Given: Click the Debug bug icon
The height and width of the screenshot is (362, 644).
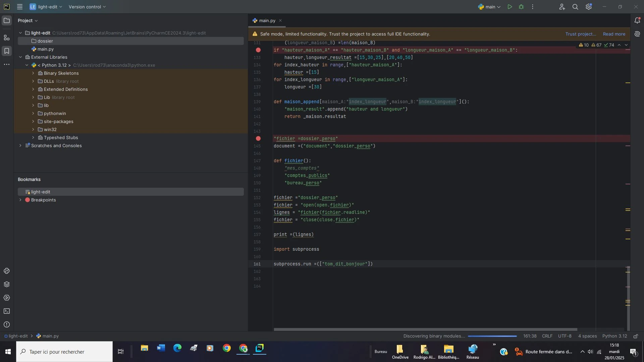Looking at the screenshot, I should (521, 7).
